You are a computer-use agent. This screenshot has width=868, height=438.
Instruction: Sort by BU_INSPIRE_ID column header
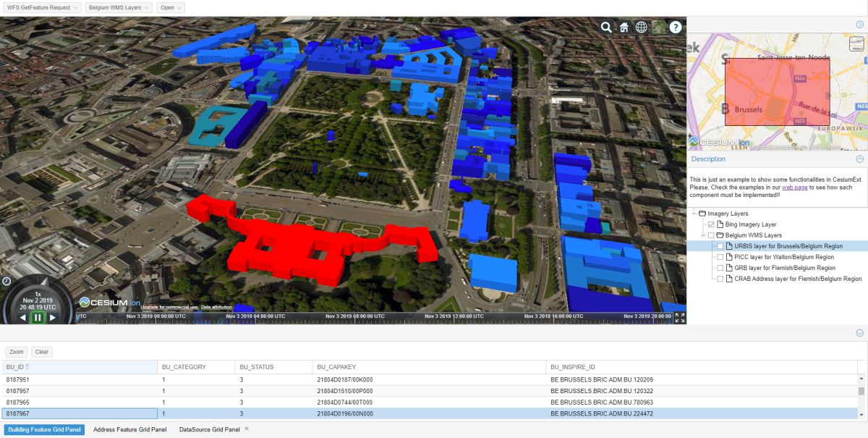[702, 367]
